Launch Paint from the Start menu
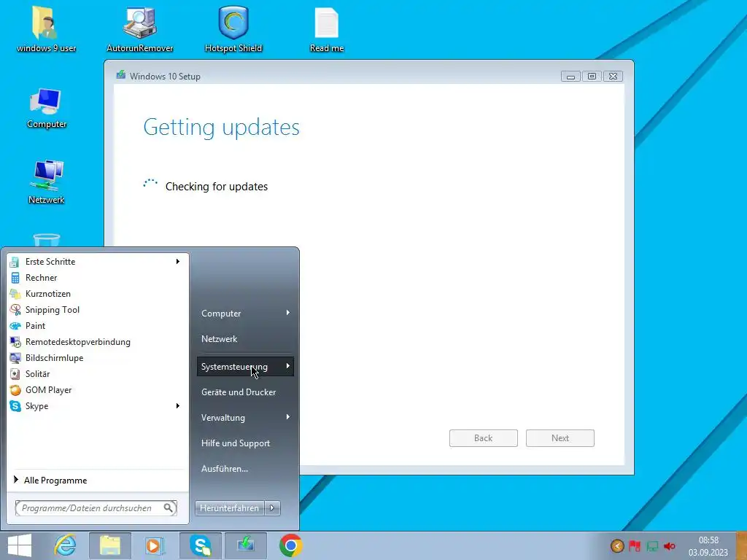 96,326
